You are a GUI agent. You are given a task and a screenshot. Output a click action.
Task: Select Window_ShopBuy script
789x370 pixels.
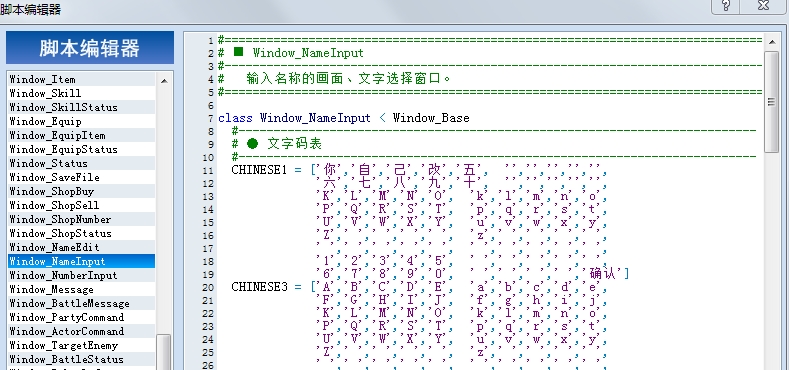(x=82, y=191)
